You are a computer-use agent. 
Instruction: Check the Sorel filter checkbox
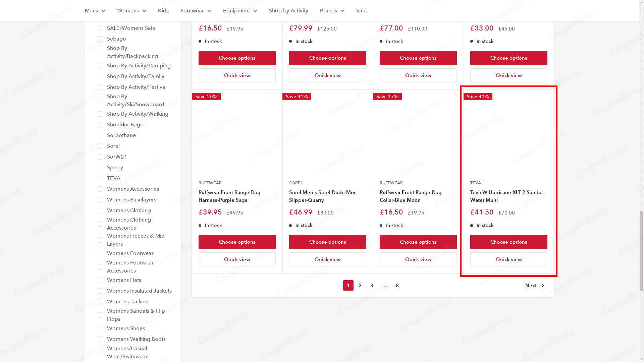[x=99, y=146]
